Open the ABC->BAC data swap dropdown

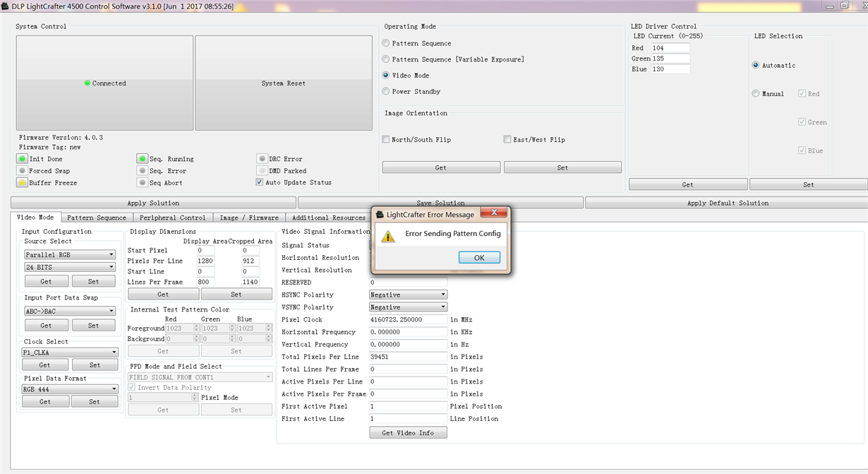(70, 311)
